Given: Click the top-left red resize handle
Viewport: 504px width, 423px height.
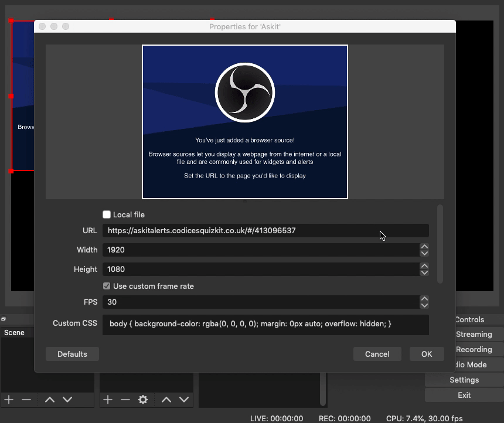Looking at the screenshot, I should point(11,21).
